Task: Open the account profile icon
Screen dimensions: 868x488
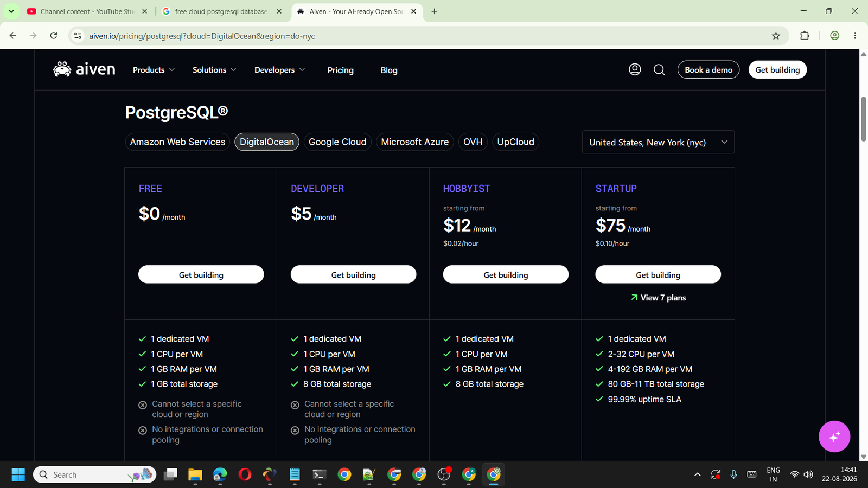Action: point(635,69)
